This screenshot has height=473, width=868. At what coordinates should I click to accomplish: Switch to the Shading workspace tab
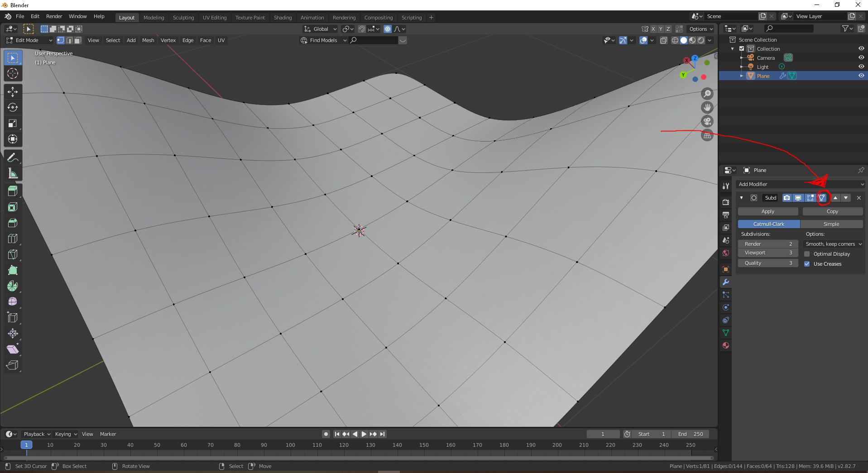click(x=283, y=18)
